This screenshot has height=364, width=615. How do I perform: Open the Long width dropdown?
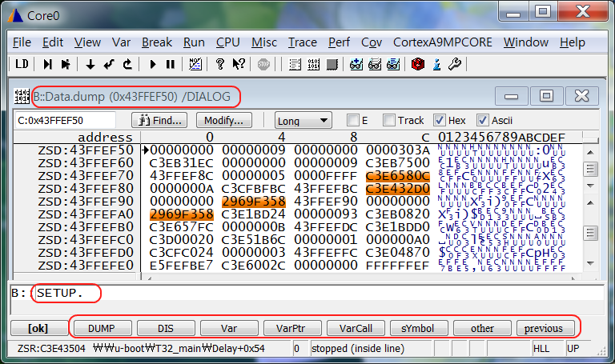(x=303, y=120)
